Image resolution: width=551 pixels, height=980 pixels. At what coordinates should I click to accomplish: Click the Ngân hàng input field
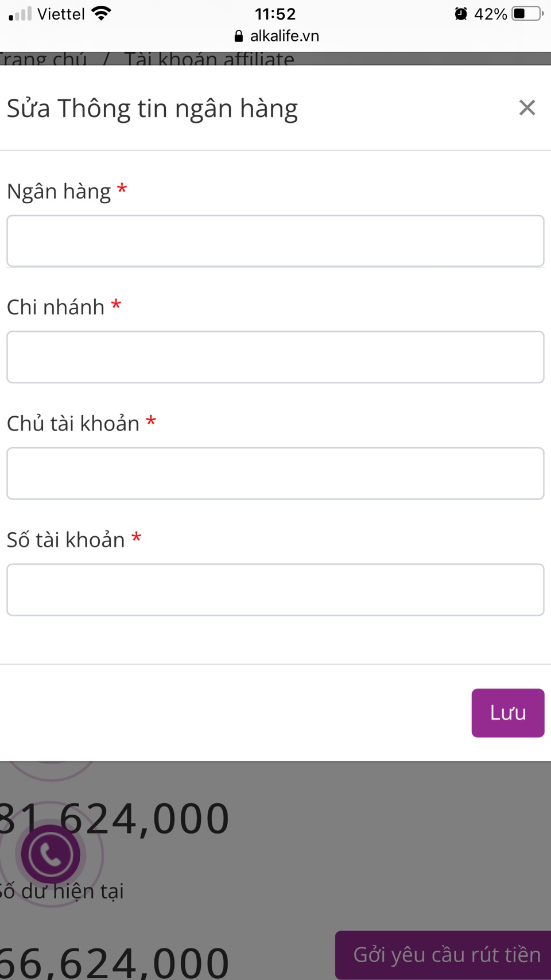pyautogui.click(x=275, y=241)
